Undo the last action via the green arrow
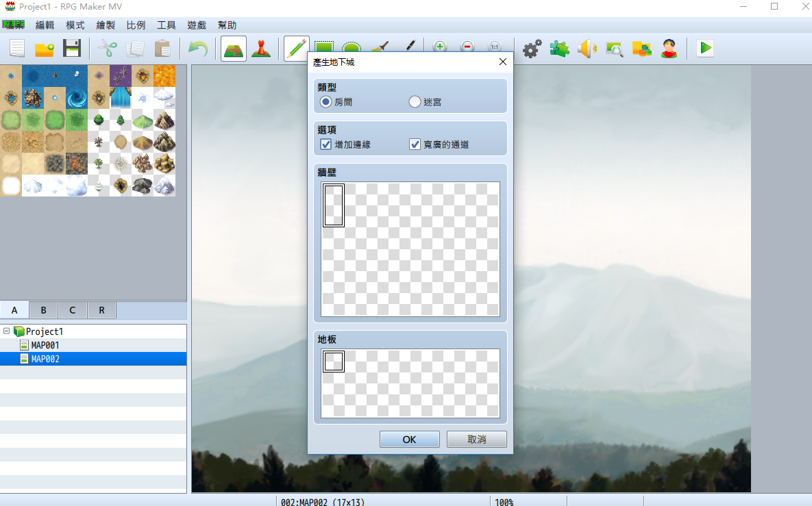Viewport: 812px width, 506px height. [x=198, y=49]
